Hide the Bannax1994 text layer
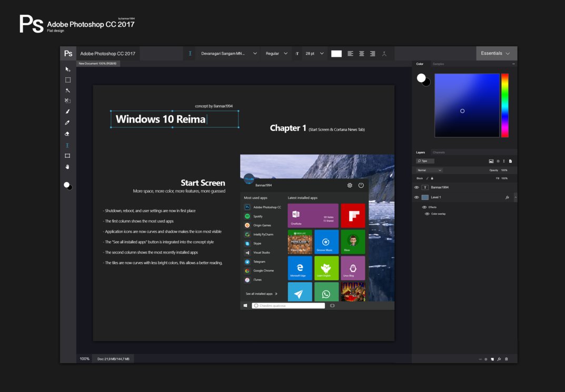565x392 pixels. click(x=417, y=187)
